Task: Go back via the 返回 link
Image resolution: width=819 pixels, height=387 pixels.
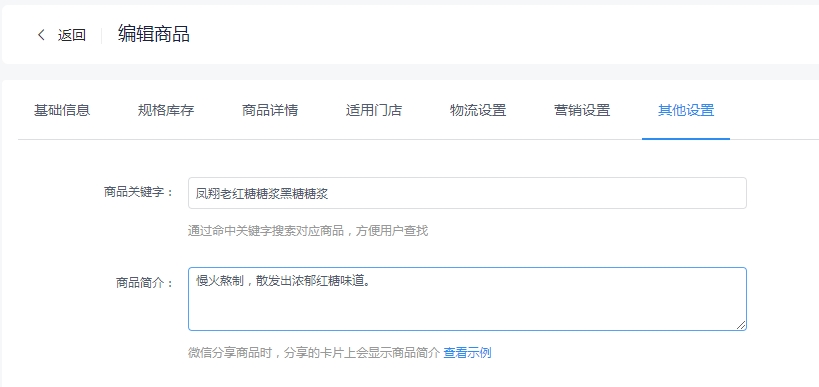Action: tap(72, 36)
